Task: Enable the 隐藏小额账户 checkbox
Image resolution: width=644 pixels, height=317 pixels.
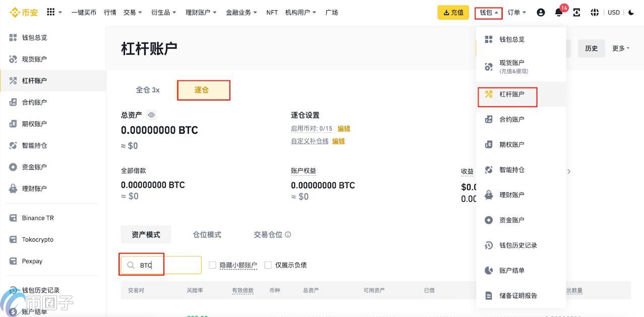Action: (x=212, y=265)
